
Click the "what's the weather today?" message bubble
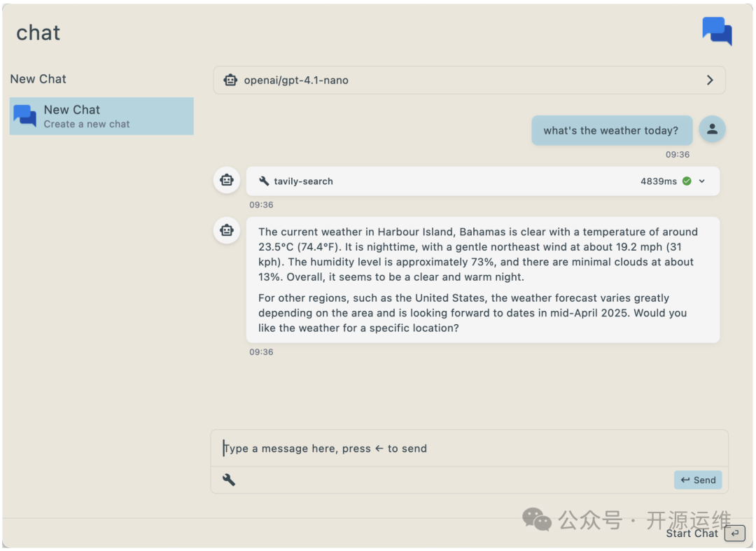611,130
